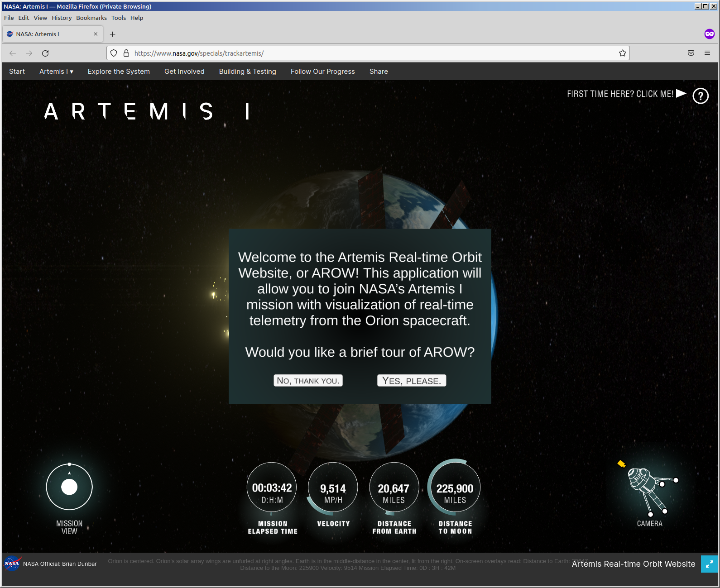The height and width of the screenshot is (588, 720).
Task: Decline the tour with No, Thank You
Action: (308, 381)
